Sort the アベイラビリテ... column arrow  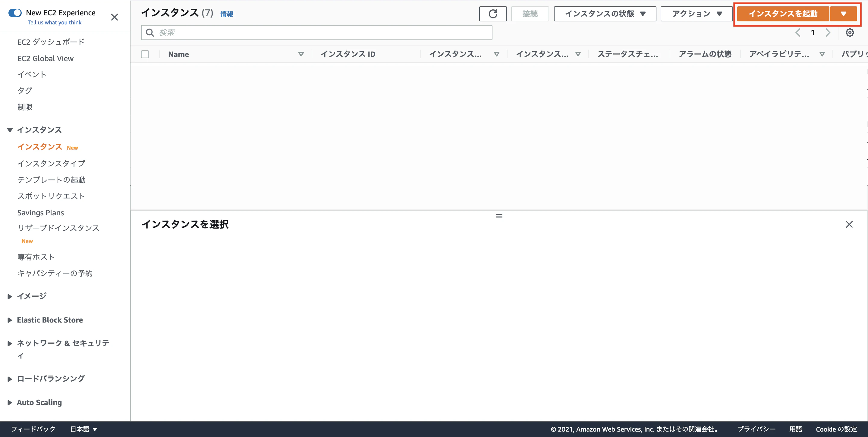click(x=822, y=54)
